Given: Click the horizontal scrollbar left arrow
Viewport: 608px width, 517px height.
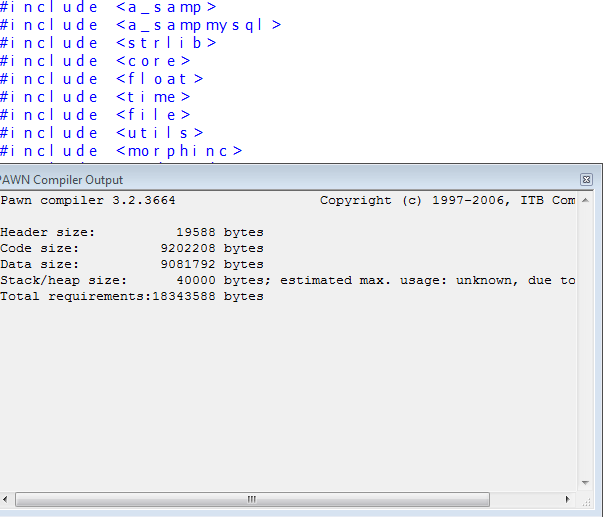Looking at the screenshot, I should click(x=8, y=498).
